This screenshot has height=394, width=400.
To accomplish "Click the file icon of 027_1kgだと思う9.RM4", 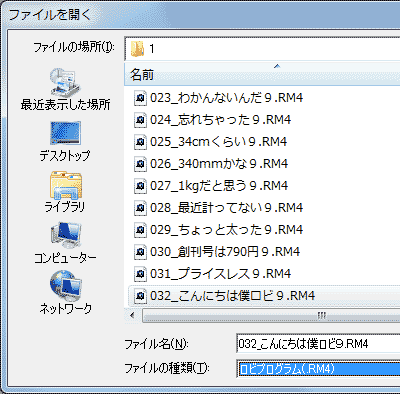I will coord(140,186).
